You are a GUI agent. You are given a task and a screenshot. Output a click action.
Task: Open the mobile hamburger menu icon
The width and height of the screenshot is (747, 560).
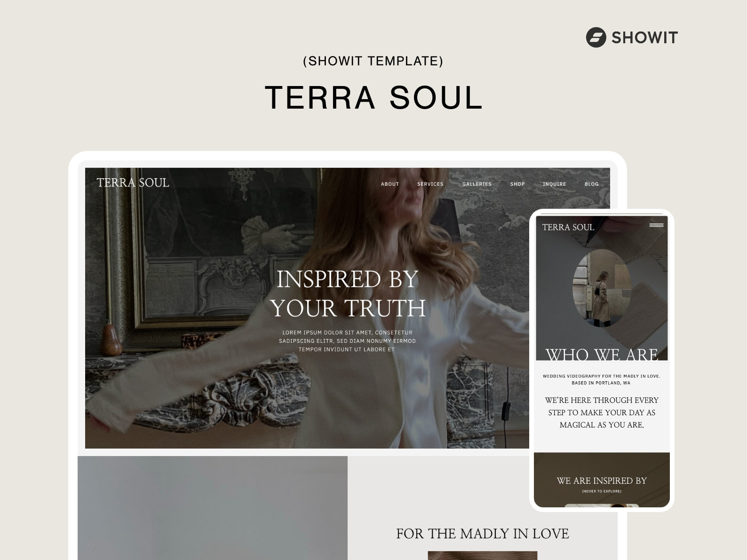tap(656, 225)
